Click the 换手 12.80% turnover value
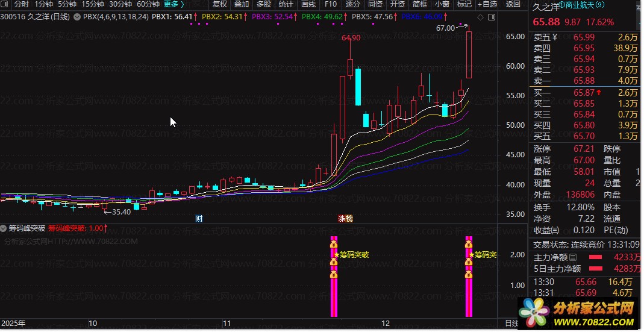 580,207
